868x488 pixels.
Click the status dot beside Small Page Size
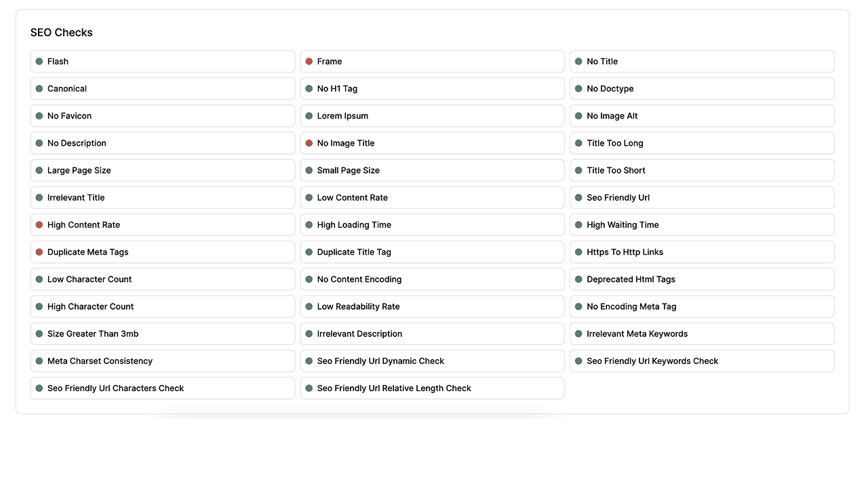pyautogui.click(x=309, y=170)
